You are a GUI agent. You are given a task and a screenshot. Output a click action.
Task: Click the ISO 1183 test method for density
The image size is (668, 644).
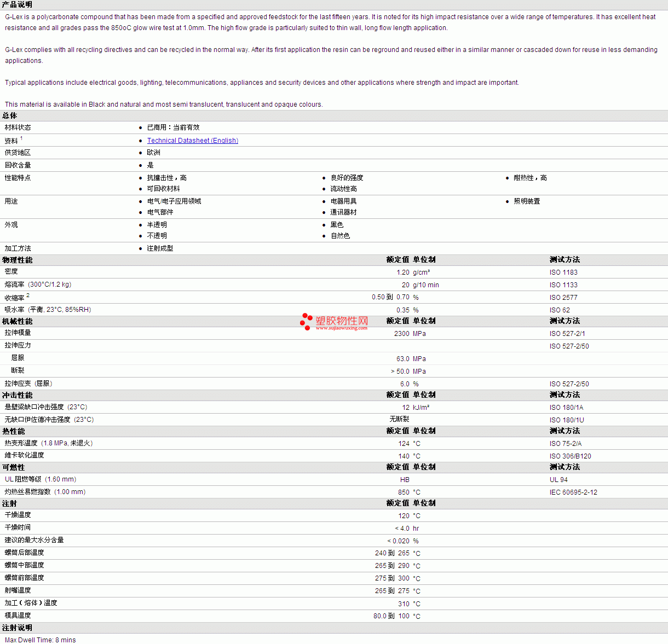tap(563, 272)
